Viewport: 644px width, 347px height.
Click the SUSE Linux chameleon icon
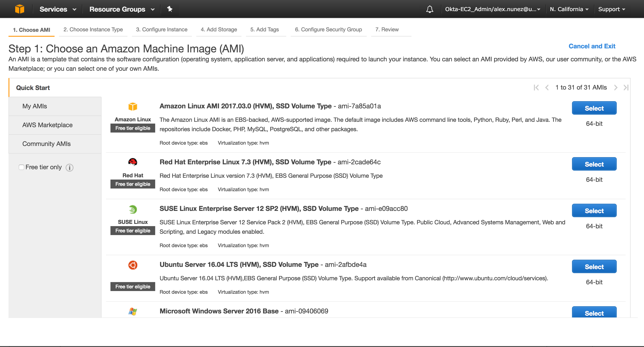[x=133, y=209]
